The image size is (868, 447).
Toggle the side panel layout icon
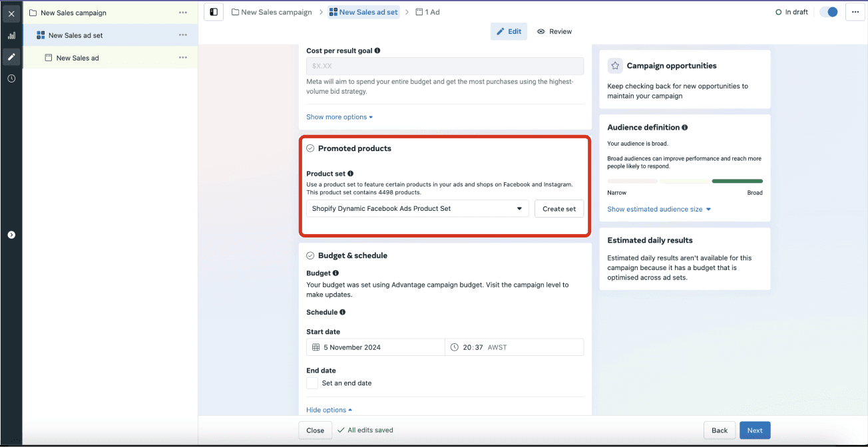(214, 12)
